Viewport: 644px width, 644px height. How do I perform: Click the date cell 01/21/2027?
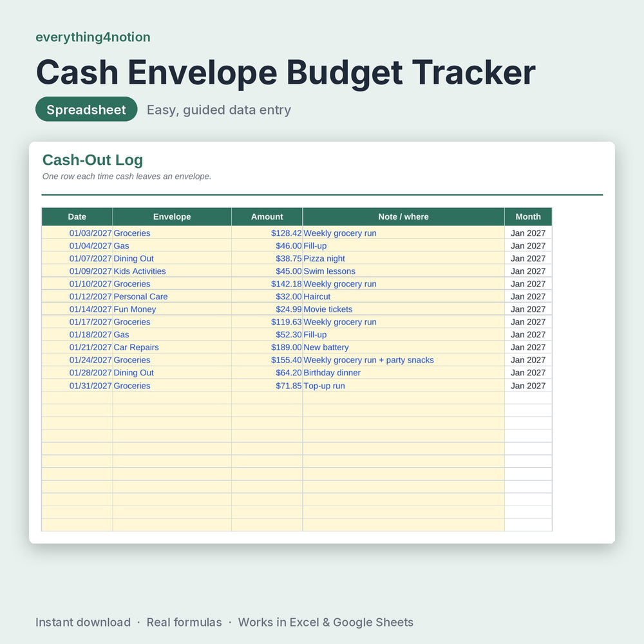(77, 348)
